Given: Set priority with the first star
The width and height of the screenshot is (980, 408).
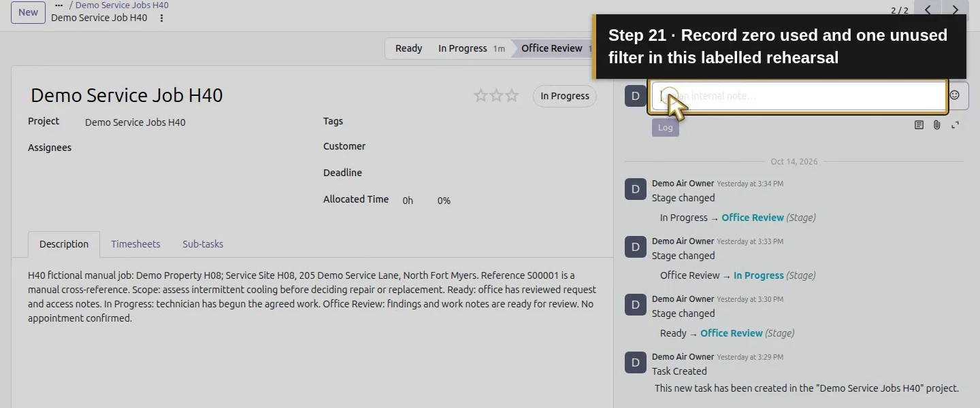Looking at the screenshot, I should coord(480,96).
